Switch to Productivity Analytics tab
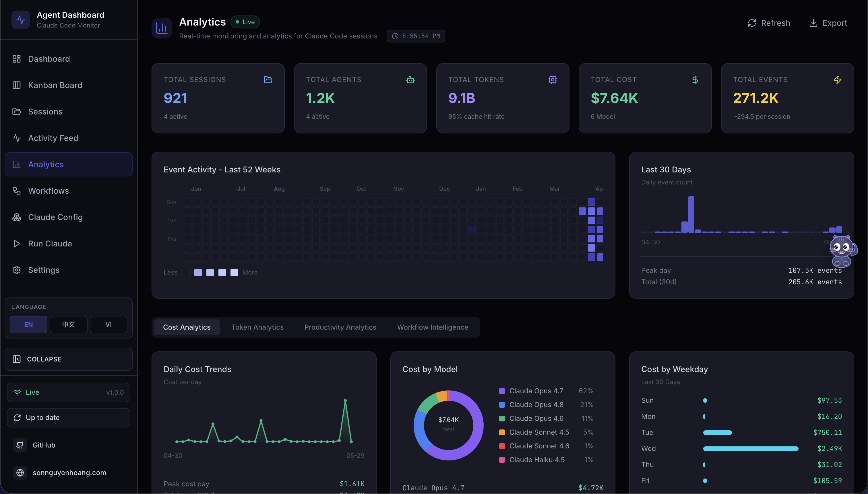Screen dimensions: 868x494 click(x=340, y=327)
